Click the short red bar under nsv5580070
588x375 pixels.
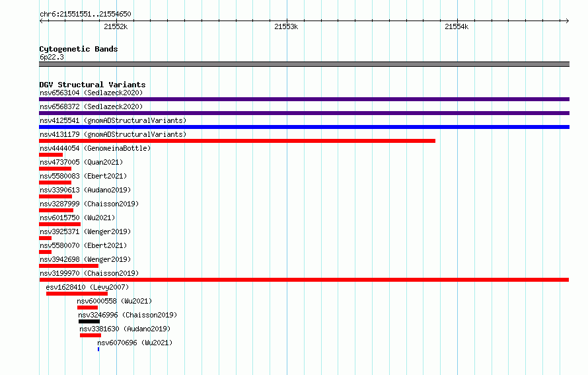45,252
